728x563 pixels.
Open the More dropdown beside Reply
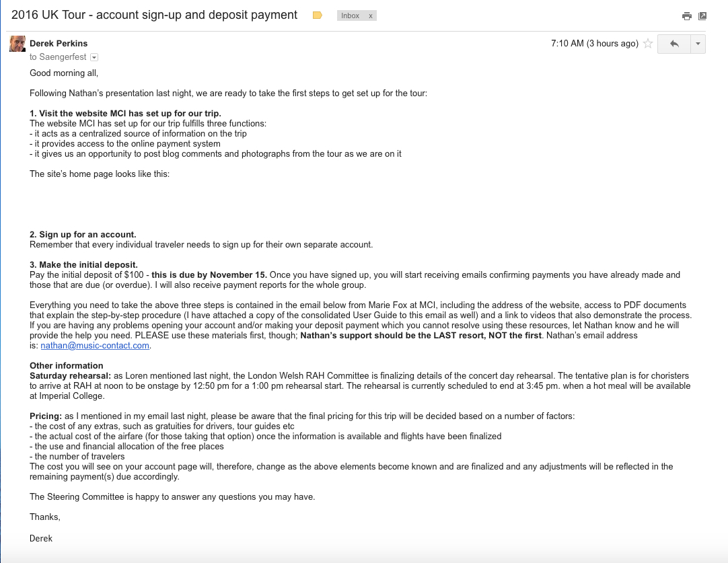pyautogui.click(x=698, y=44)
